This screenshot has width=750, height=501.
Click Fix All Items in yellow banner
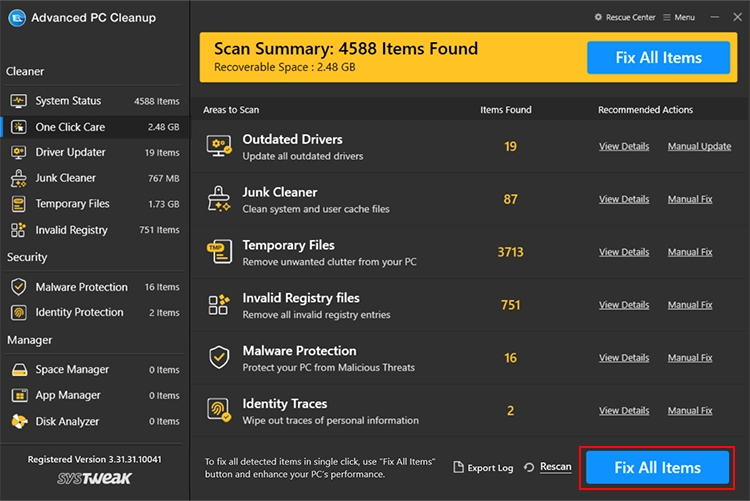pyautogui.click(x=658, y=57)
